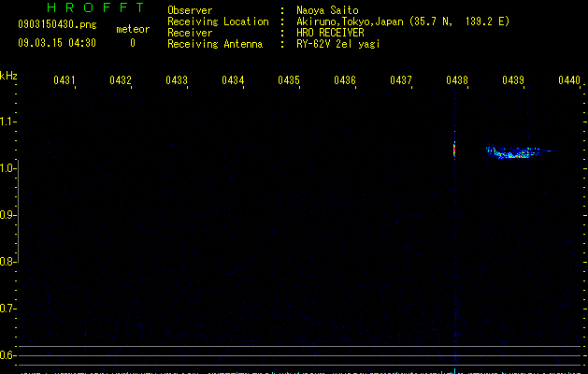Click the 0.6 kHz frequency label
Image resolution: width=588 pixels, height=374 pixels.
[x=8, y=355]
